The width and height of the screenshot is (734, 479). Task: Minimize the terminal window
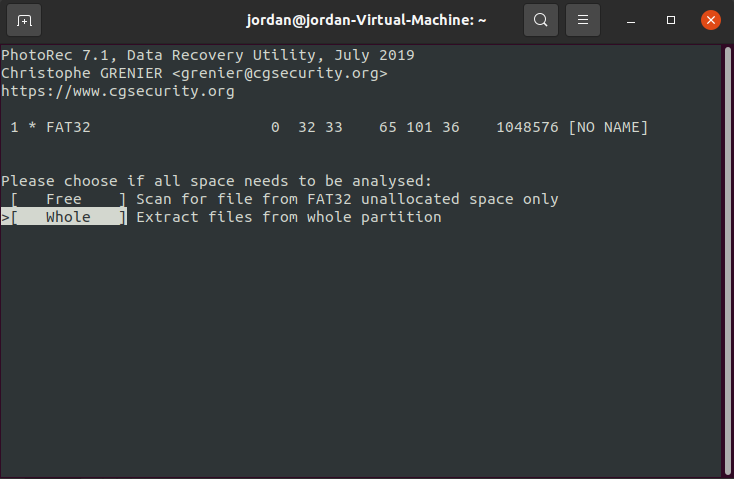click(631, 20)
